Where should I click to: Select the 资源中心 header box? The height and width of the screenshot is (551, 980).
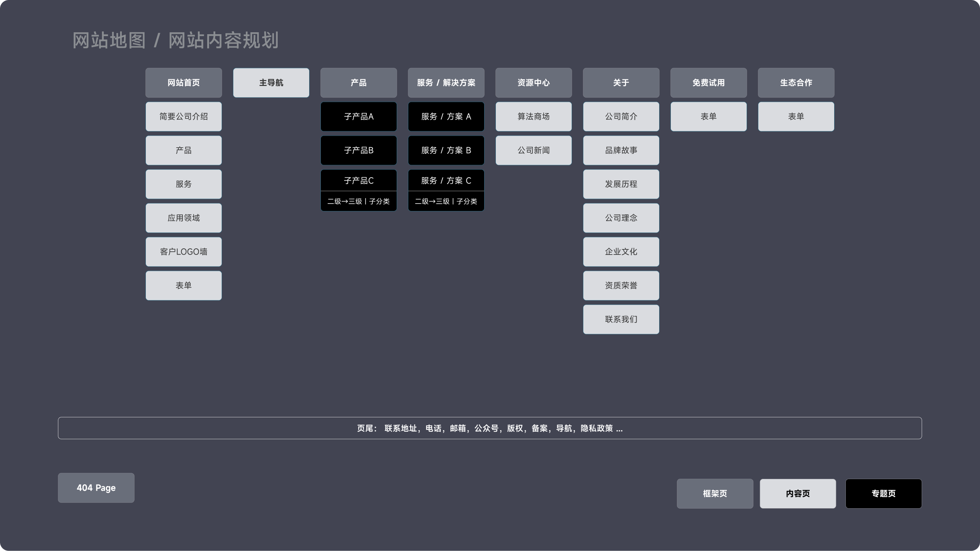coord(534,82)
